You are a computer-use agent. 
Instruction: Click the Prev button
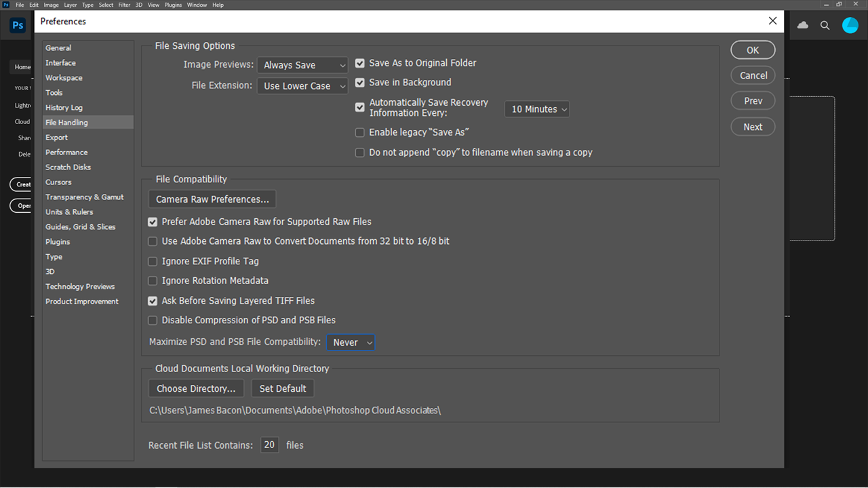pos(753,101)
